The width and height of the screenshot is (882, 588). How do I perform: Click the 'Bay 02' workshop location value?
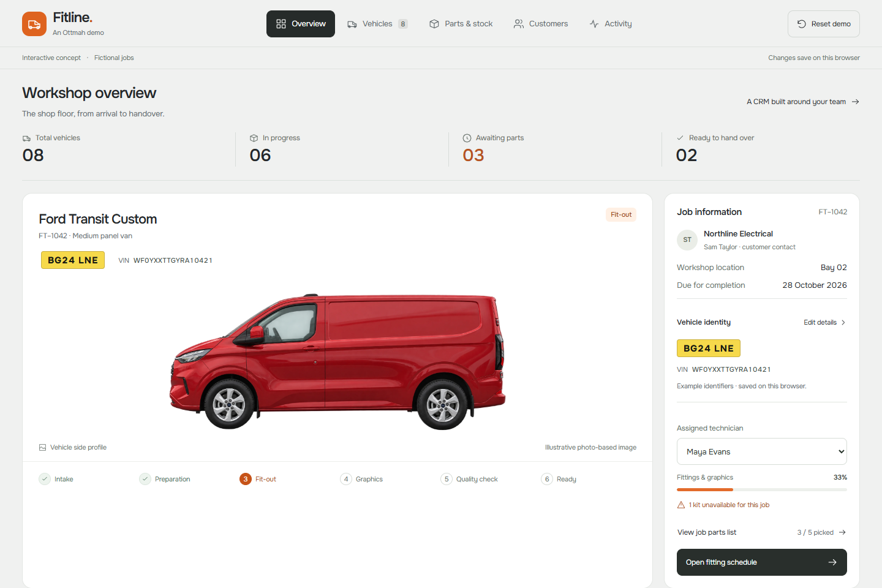(834, 268)
